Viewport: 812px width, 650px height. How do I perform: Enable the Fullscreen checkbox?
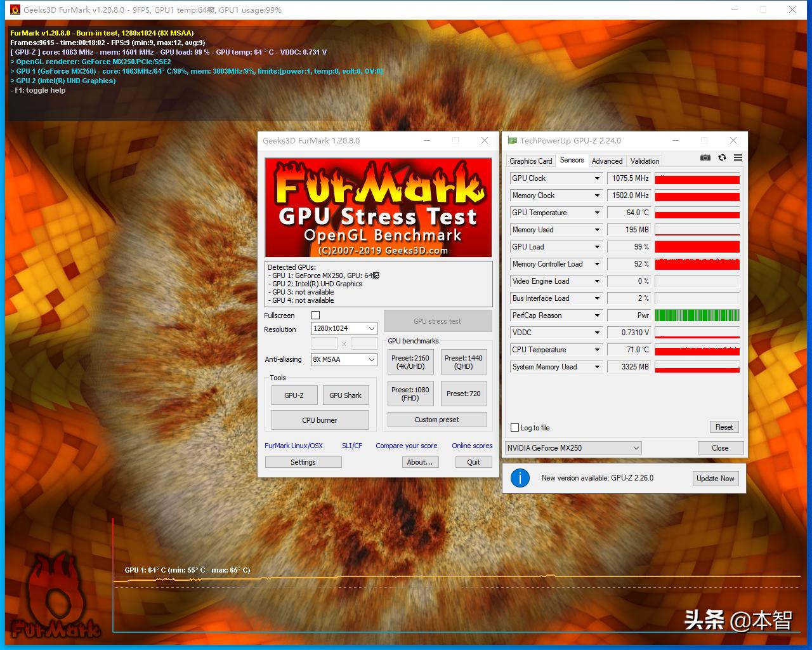tap(316, 315)
